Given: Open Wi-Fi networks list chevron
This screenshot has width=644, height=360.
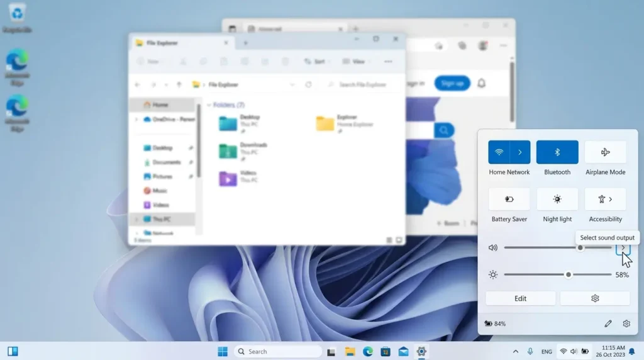Looking at the screenshot, I should coord(520,152).
